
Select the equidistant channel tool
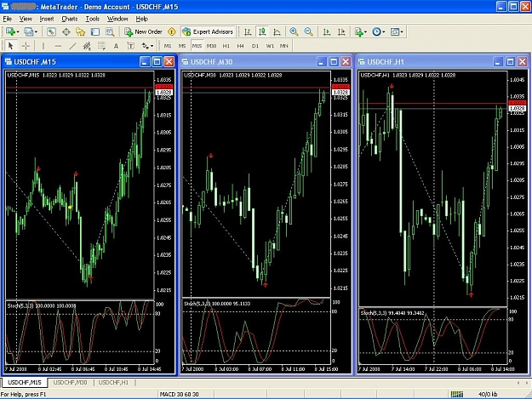(x=87, y=46)
